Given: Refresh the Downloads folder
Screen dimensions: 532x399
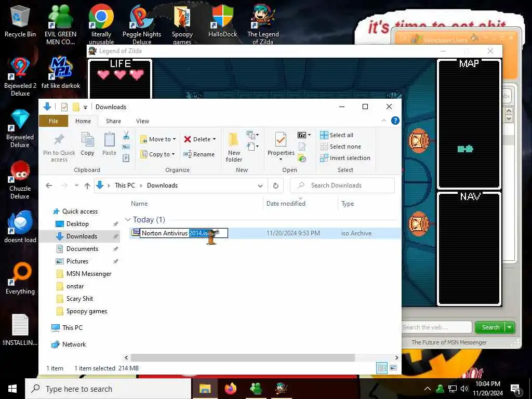Looking at the screenshot, I should [x=276, y=185].
